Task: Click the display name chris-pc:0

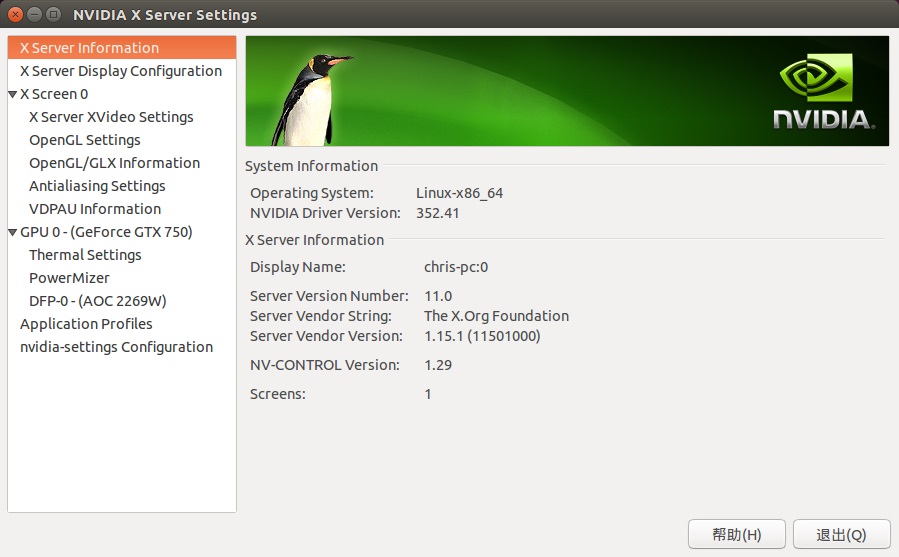Action: pos(456,267)
